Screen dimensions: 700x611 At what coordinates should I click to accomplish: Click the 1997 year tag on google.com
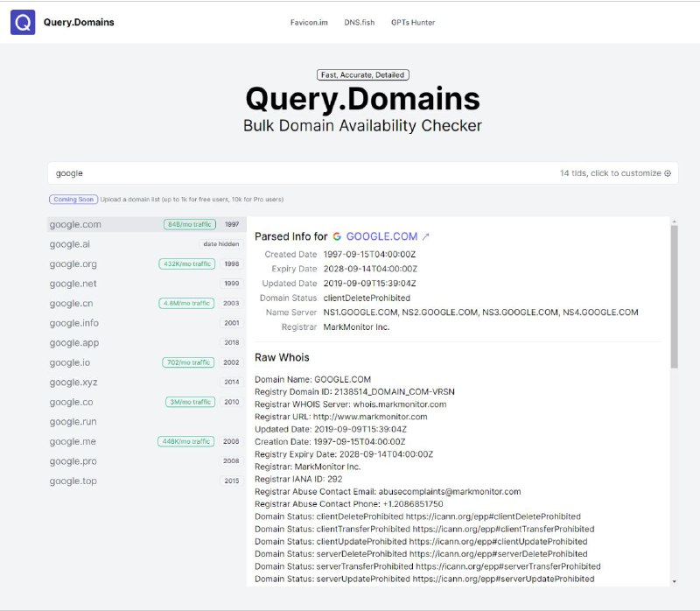click(232, 225)
